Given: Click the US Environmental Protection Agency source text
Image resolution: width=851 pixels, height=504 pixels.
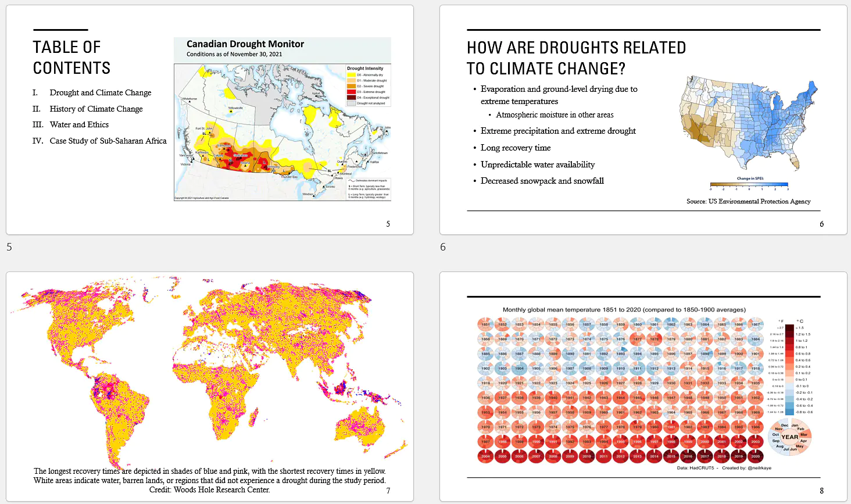Looking at the screenshot, I should tap(748, 201).
